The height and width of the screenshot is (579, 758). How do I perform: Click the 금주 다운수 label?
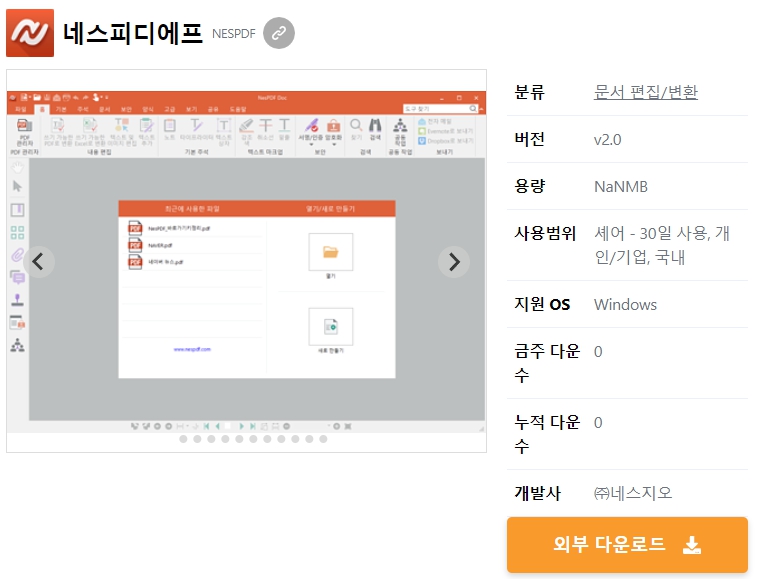tap(547, 363)
